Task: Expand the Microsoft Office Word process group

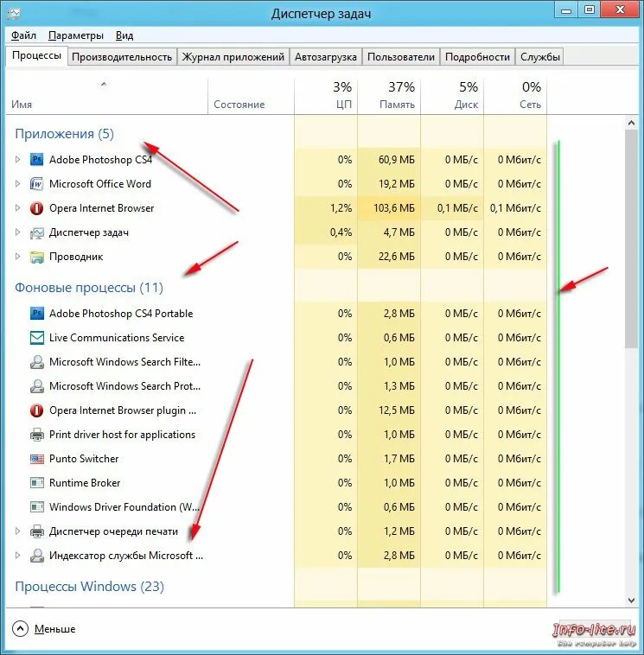Action: (17, 184)
